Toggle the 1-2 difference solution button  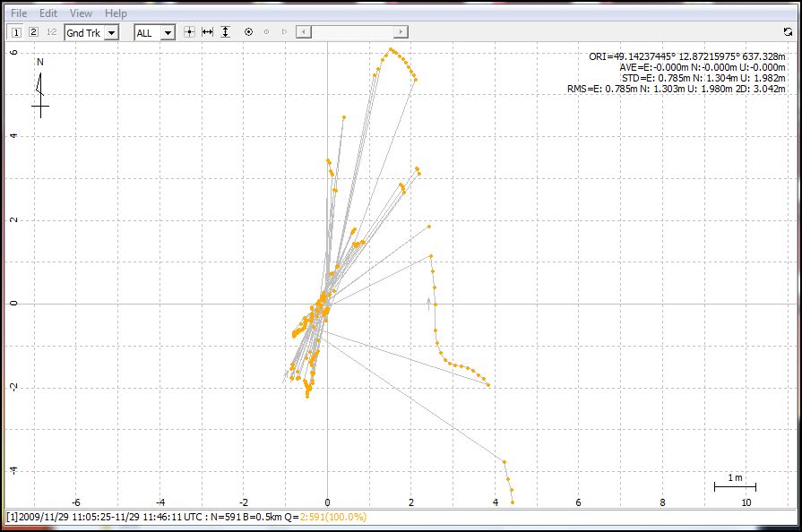[x=51, y=32]
